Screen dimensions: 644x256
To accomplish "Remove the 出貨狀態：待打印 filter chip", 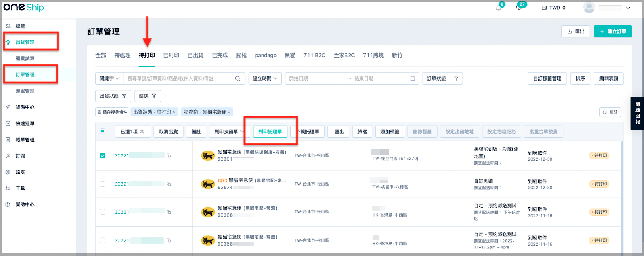I will [x=174, y=112].
